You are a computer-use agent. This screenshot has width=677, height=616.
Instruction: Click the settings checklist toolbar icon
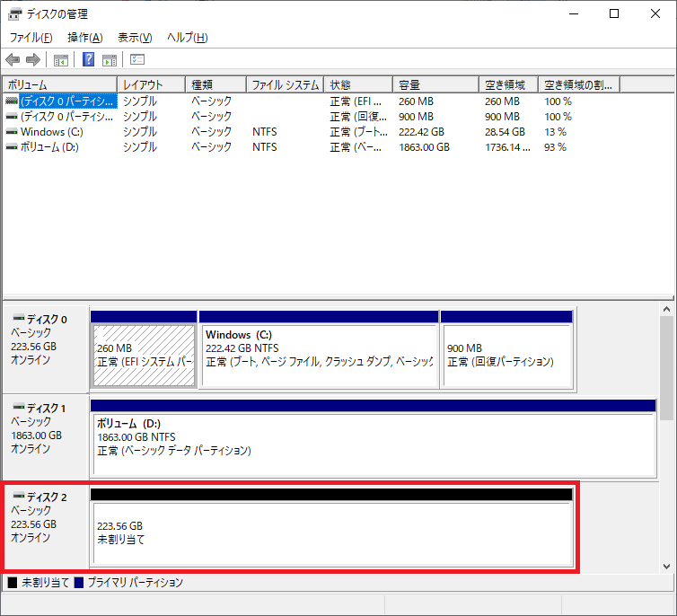pos(137,59)
